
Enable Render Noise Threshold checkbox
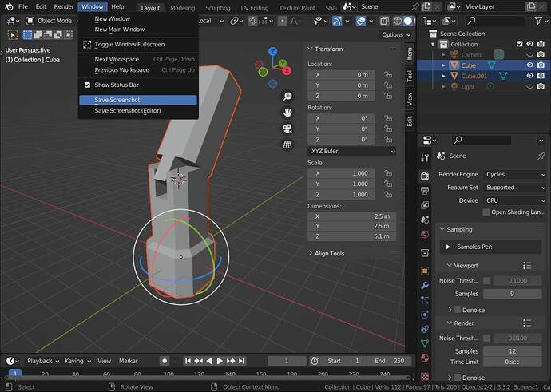(486, 339)
